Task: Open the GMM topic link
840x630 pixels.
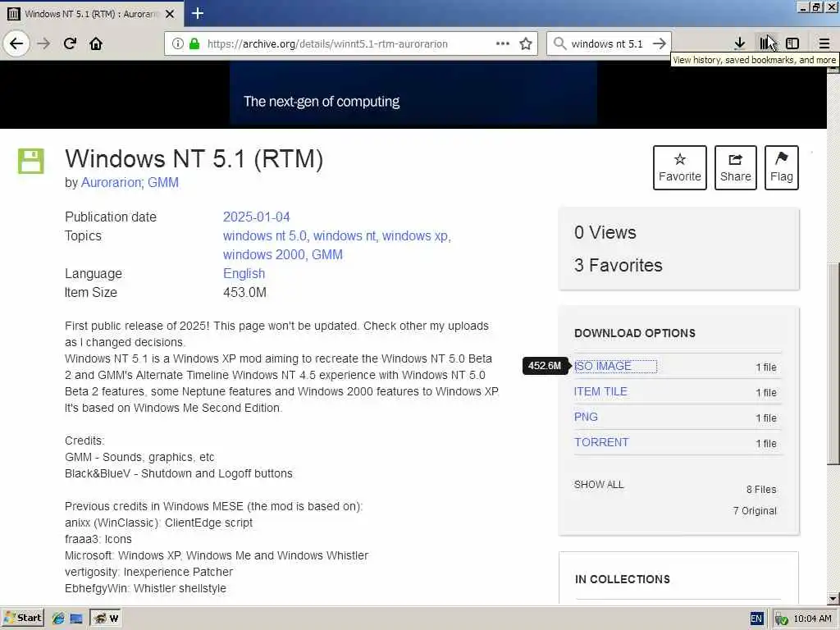Action: point(326,254)
